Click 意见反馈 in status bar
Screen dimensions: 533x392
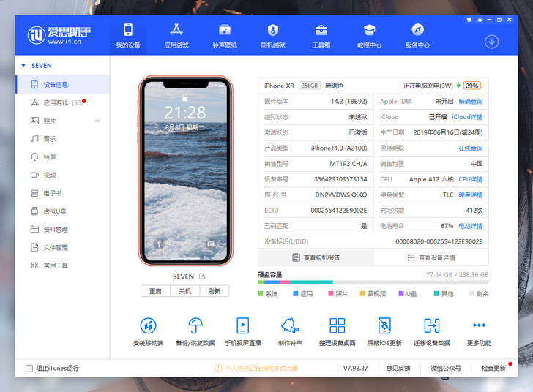[x=398, y=368]
